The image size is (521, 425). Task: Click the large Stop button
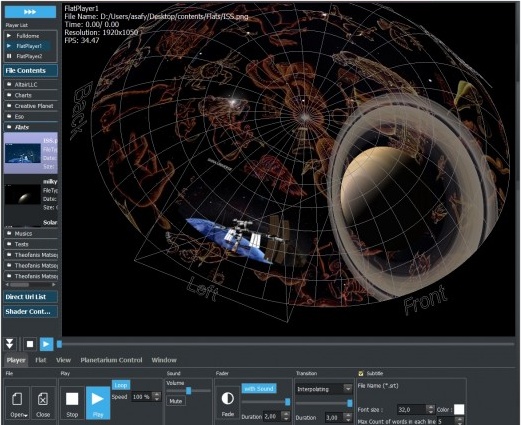pyautogui.click(x=72, y=404)
